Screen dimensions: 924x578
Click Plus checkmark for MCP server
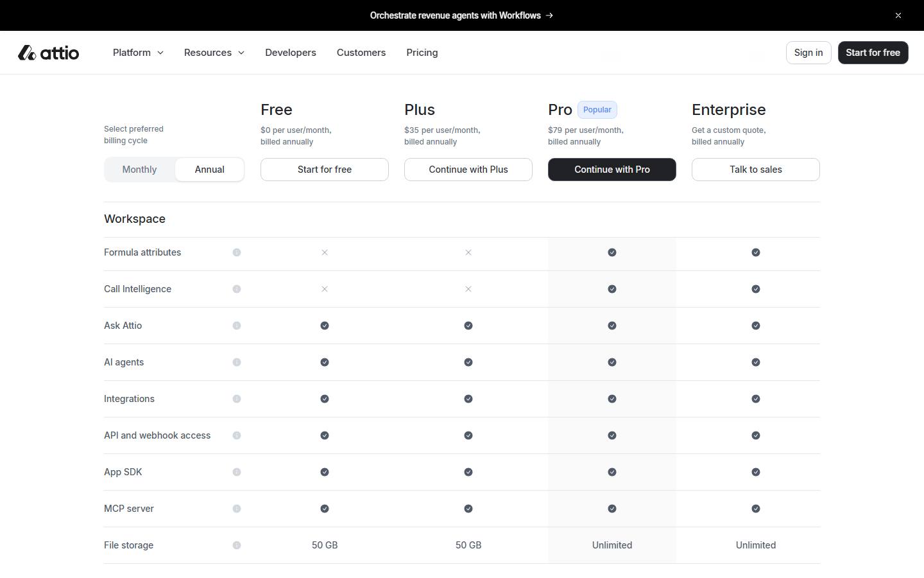pyautogui.click(x=468, y=509)
